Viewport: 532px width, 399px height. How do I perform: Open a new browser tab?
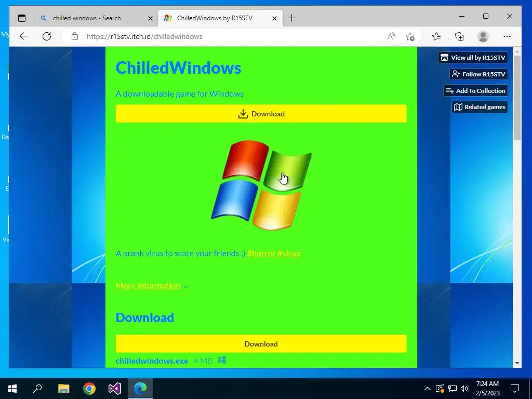pos(291,18)
